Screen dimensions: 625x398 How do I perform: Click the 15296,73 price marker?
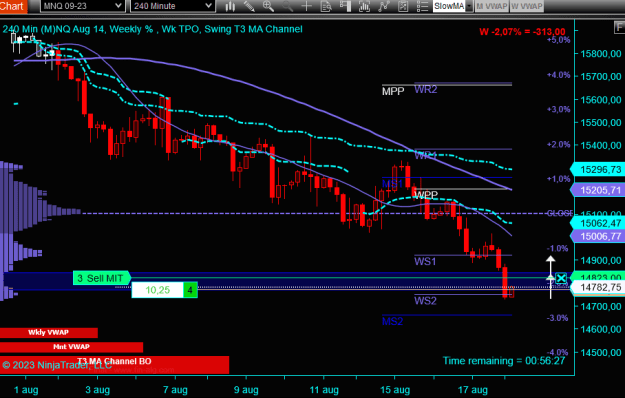599,169
